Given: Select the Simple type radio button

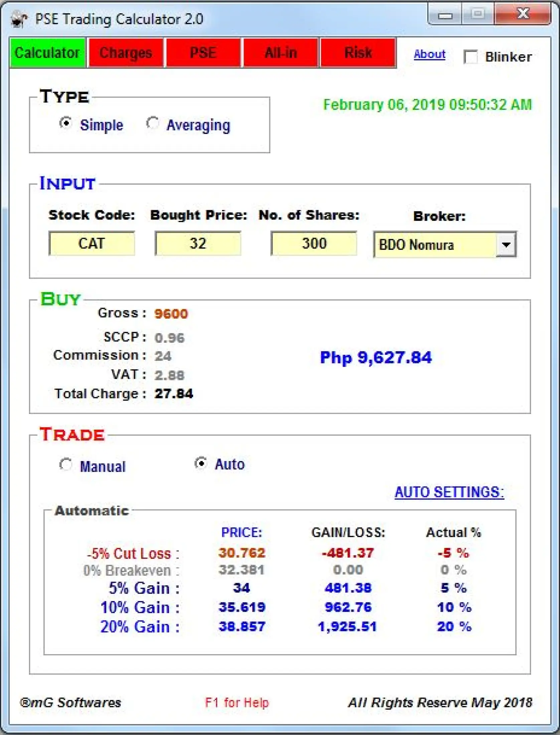Looking at the screenshot, I should pos(65,123).
